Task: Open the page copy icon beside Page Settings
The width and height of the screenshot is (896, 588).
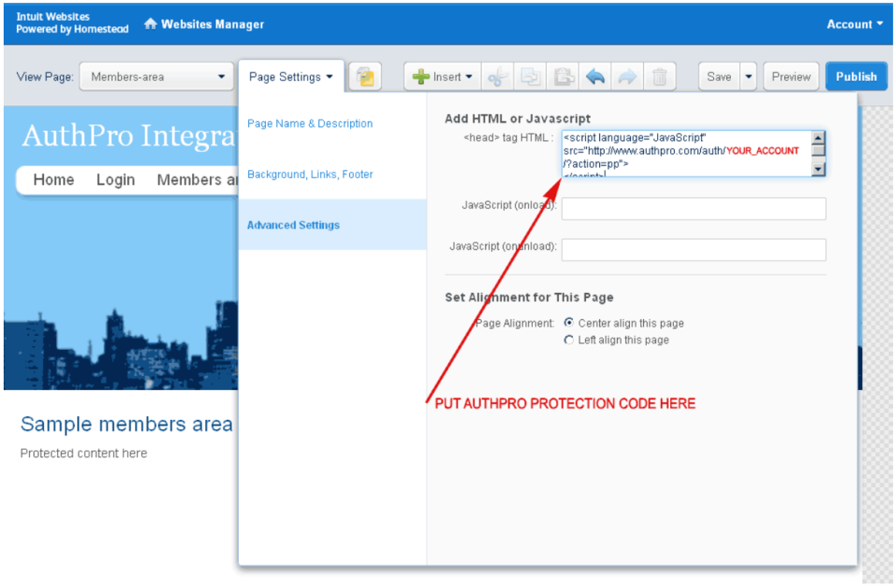Action: coord(365,77)
